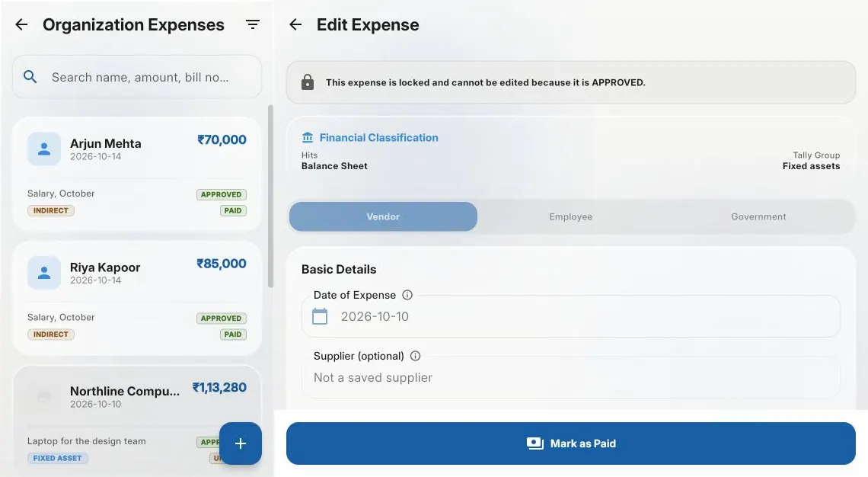Viewport: 868px width, 477px height.
Task: Click the search magnifier icon
Action: click(30, 77)
